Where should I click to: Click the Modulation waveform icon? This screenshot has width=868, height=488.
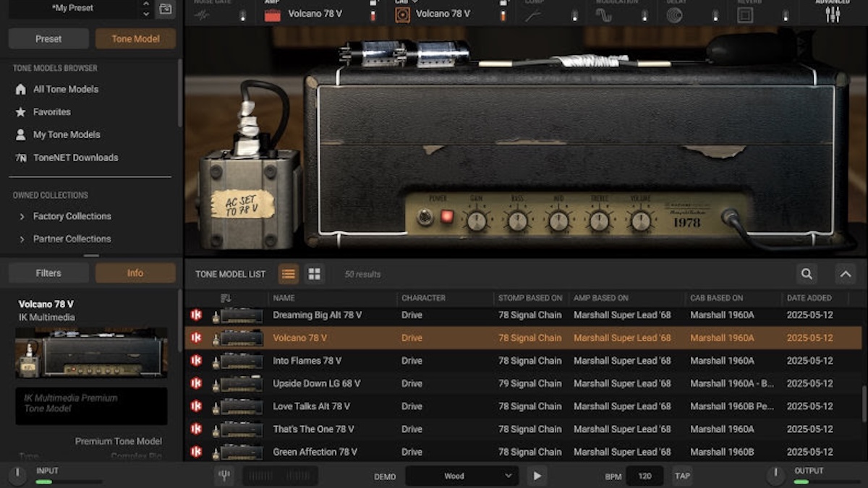[x=603, y=15]
